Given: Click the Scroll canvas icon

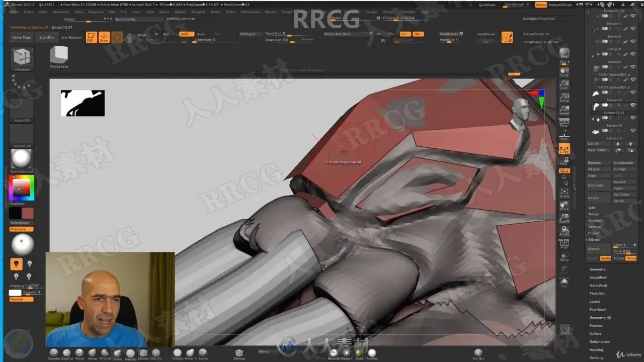Looking at the screenshot, I should [x=565, y=71].
